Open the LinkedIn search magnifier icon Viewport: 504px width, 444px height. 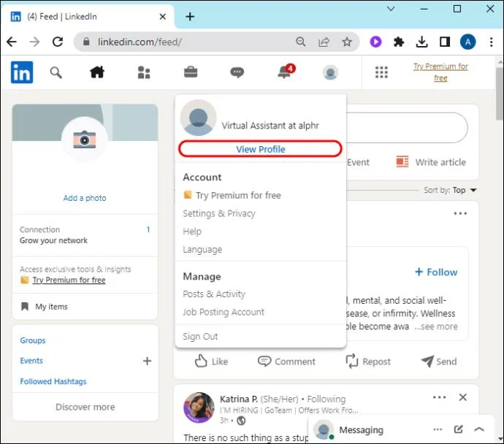coord(56,72)
